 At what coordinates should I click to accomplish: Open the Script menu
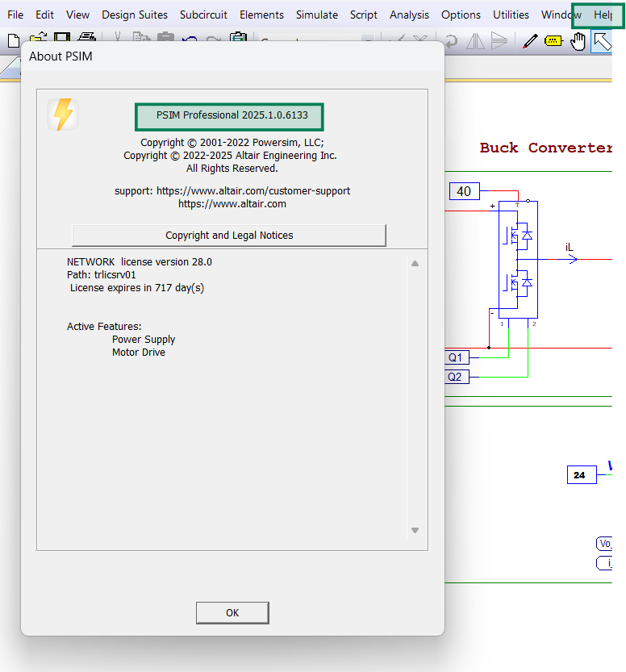click(x=363, y=15)
